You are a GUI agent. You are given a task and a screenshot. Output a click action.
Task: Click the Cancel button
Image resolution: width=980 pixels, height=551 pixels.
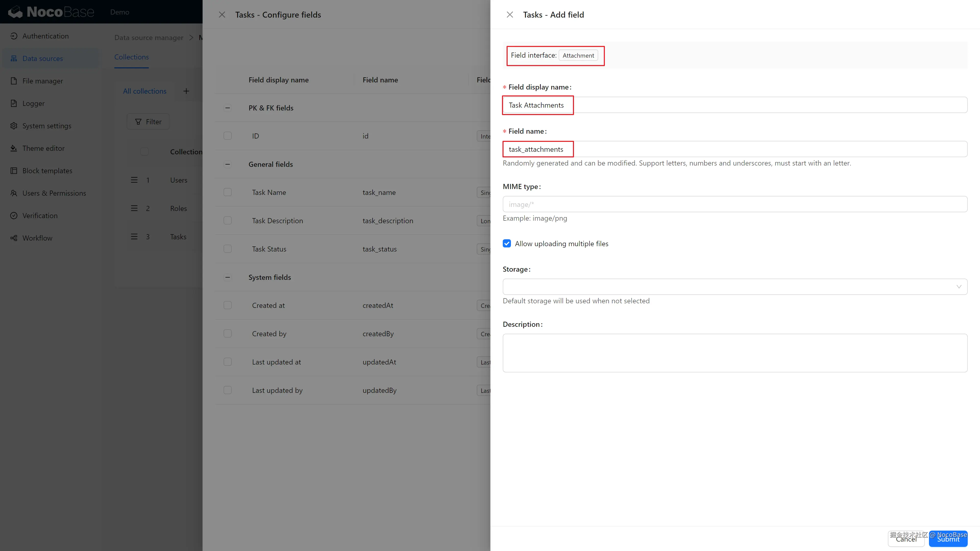[906, 539]
